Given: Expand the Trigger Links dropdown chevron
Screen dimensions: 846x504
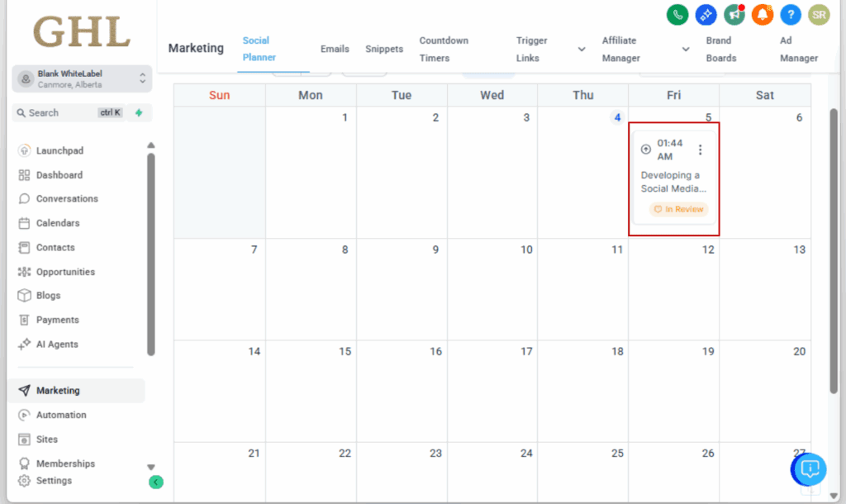Looking at the screenshot, I should (x=582, y=49).
